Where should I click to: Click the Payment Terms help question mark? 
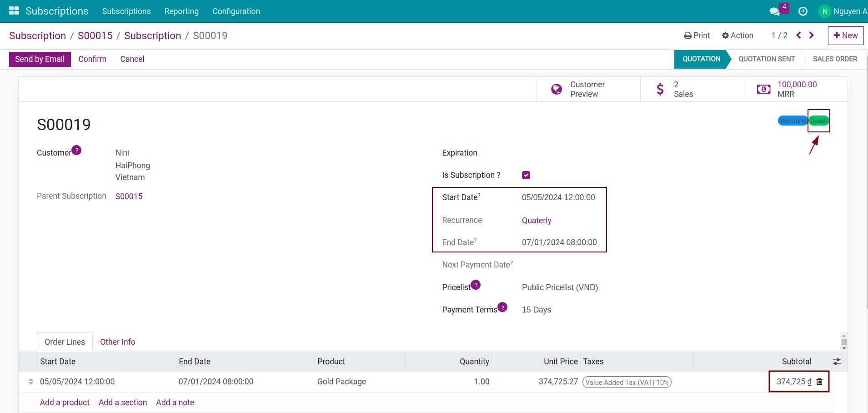click(502, 307)
